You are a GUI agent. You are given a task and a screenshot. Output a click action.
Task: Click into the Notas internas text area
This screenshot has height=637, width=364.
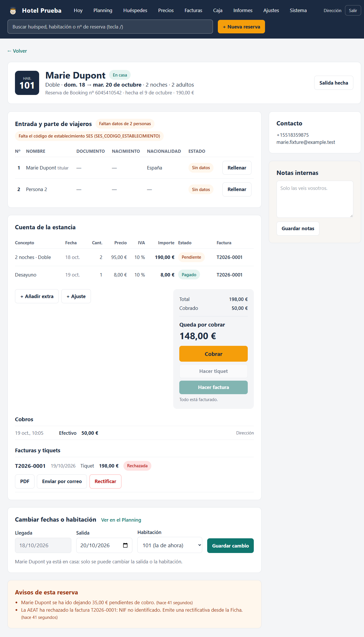[x=315, y=199]
